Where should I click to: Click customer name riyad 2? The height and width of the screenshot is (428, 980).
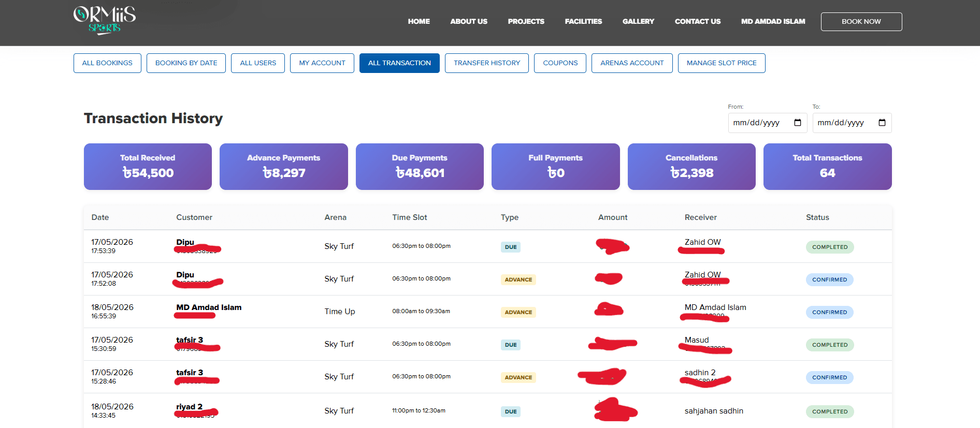189,407
